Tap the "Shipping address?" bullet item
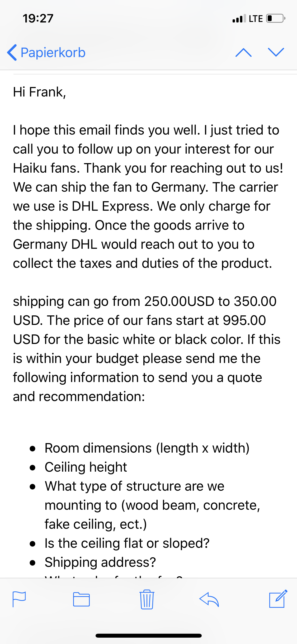The image size is (297, 644). tap(100, 562)
